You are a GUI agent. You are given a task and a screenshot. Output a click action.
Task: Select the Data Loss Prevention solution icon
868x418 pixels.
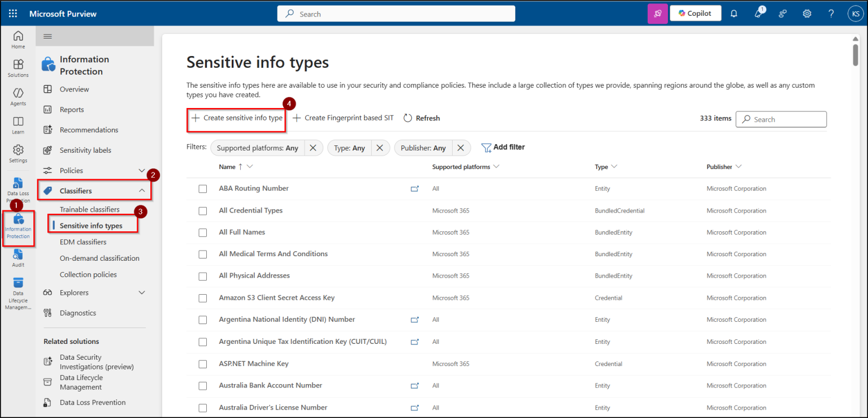18,187
